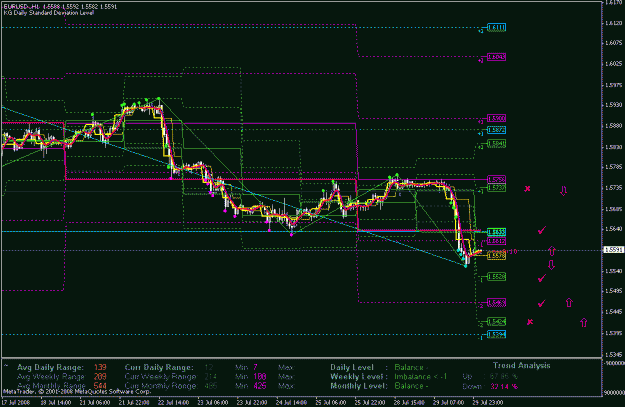Select the green 1.5739 level label

point(497,188)
